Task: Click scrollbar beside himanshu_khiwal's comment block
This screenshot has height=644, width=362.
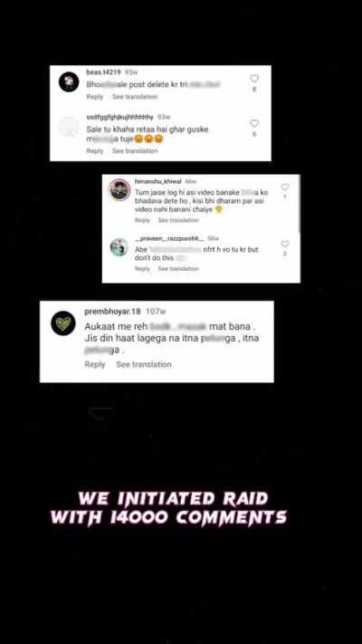Action: pyautogui.click(x=299, y=206)
